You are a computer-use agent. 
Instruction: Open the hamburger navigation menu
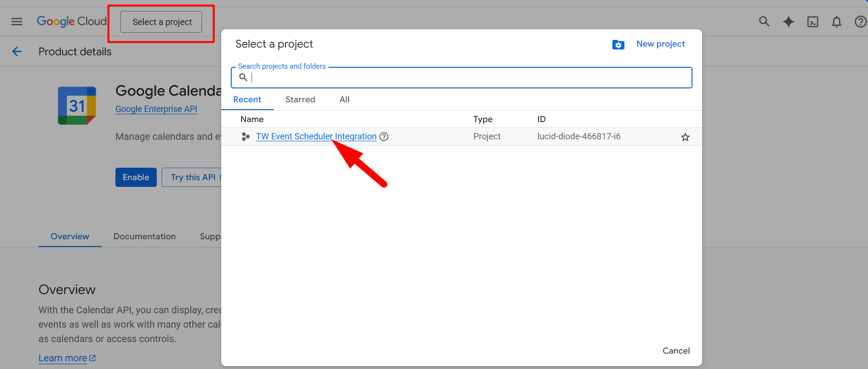[x=17, y=22]
